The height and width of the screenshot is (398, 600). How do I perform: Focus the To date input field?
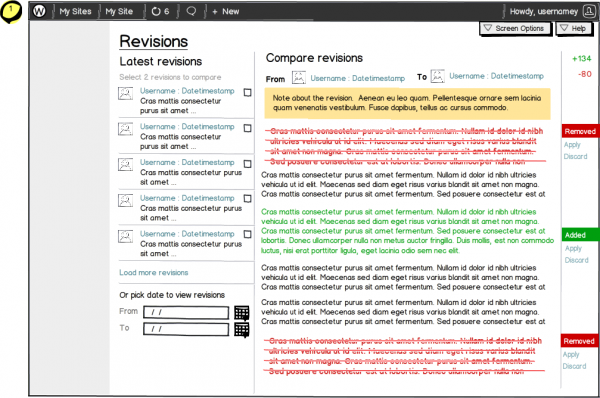(186, 329)
